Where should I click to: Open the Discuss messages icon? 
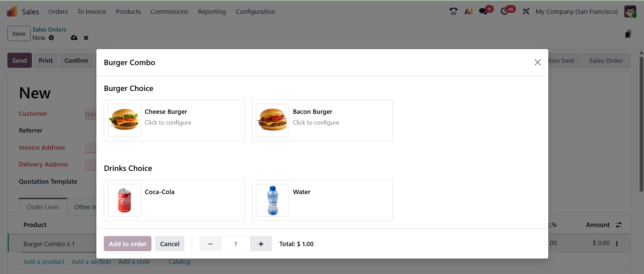[483, 11]
